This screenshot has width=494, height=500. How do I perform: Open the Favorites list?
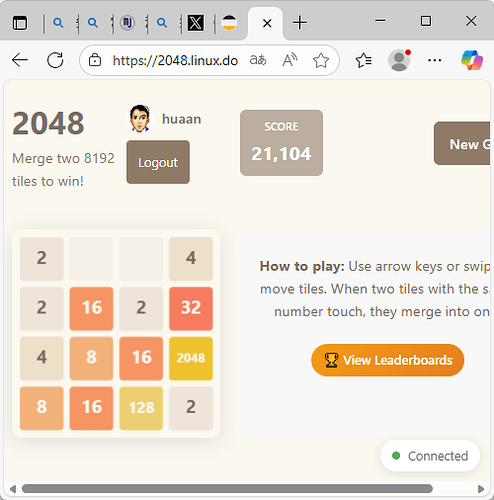click(364, 60)
